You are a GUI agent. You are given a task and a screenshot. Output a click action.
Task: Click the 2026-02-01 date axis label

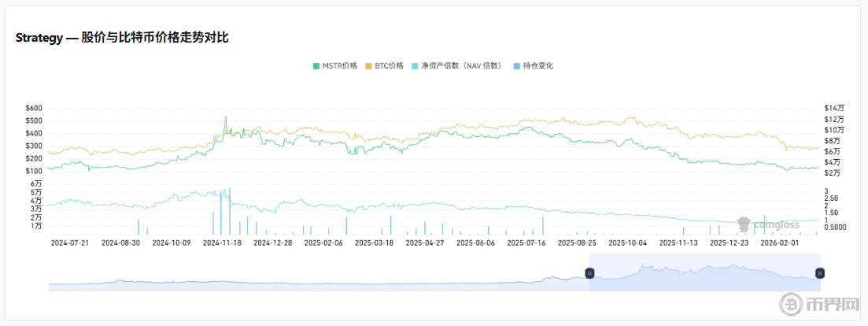tap(779, 243)
